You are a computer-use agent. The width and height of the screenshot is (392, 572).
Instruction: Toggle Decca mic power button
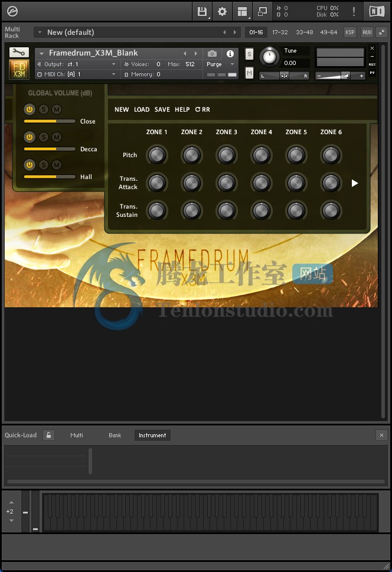(30, 137)
